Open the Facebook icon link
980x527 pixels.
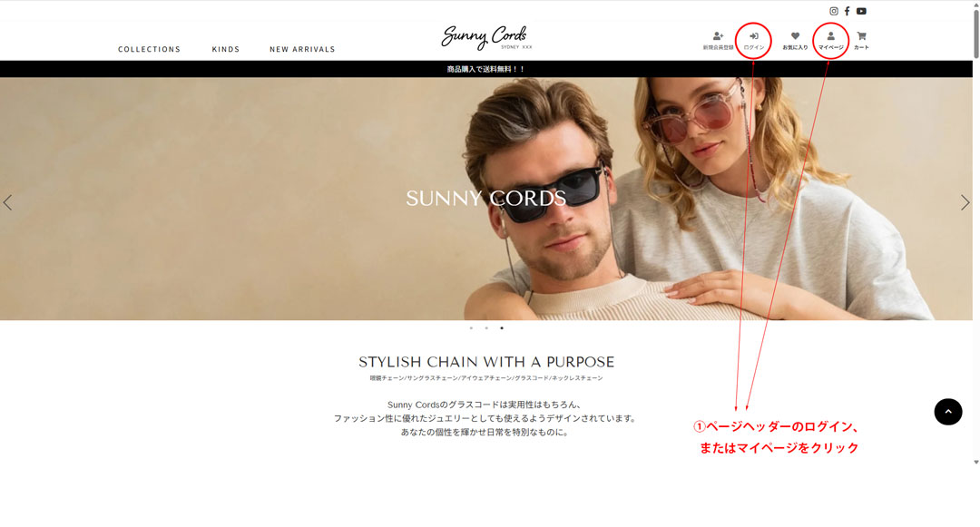(x=847, y=11)
